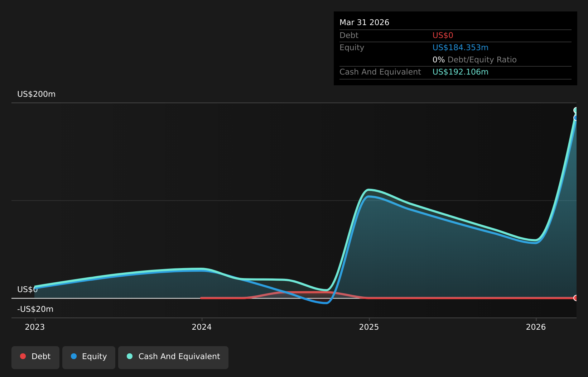Toggle the Debt legend button

point(35,357)
